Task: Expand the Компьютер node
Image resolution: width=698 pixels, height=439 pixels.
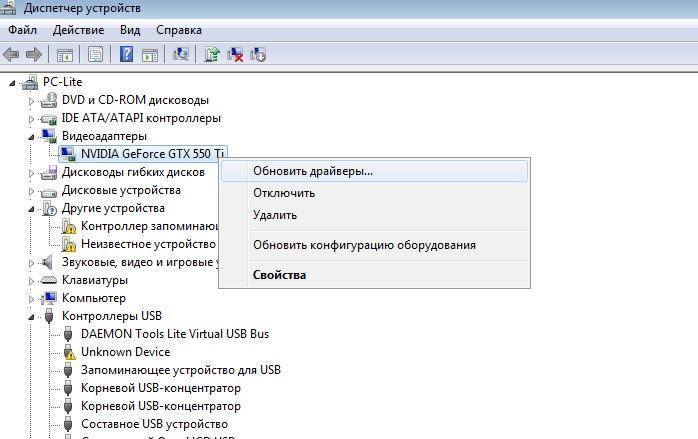Action: tap(31, 299)
